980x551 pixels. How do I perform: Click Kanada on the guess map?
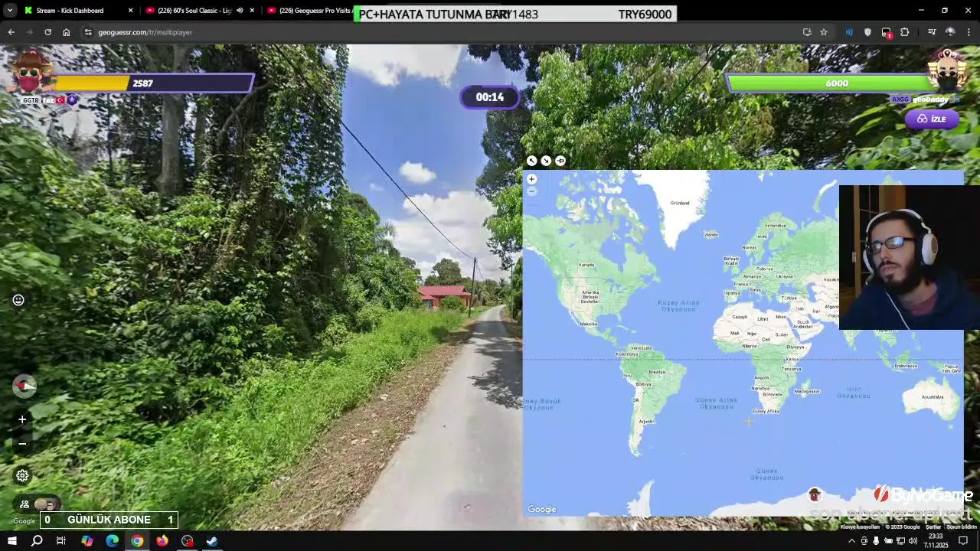pos(586,265)
